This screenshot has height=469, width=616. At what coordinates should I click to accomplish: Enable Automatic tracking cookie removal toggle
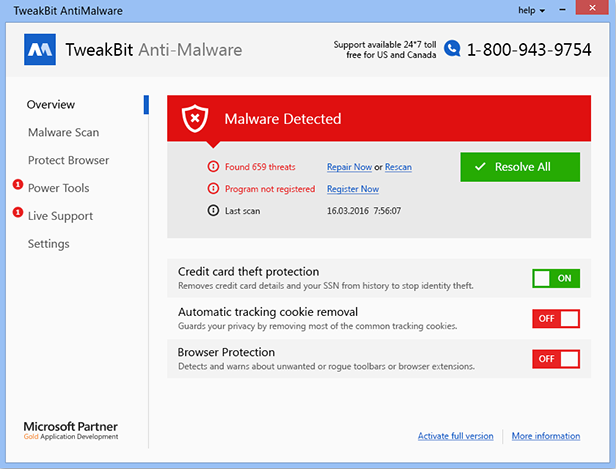tap(556, 319)
